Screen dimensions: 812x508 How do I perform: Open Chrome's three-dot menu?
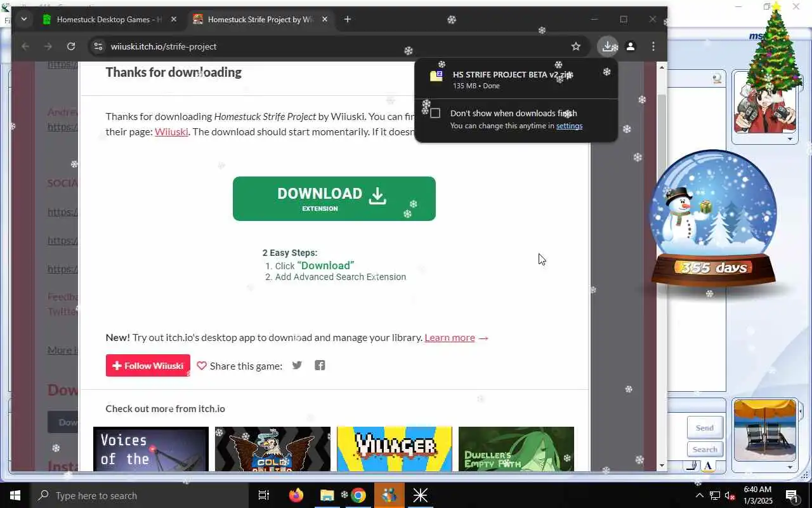653,46
